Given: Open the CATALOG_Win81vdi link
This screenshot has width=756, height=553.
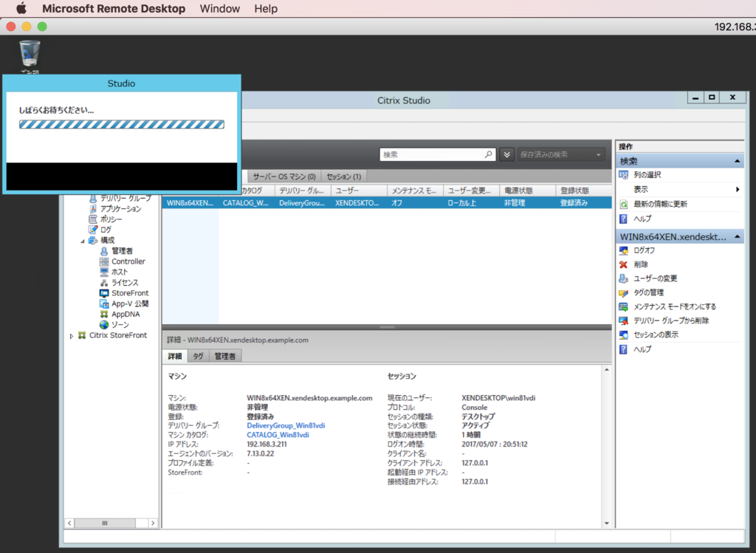Looking at the screenshot, I should point(278,435).
